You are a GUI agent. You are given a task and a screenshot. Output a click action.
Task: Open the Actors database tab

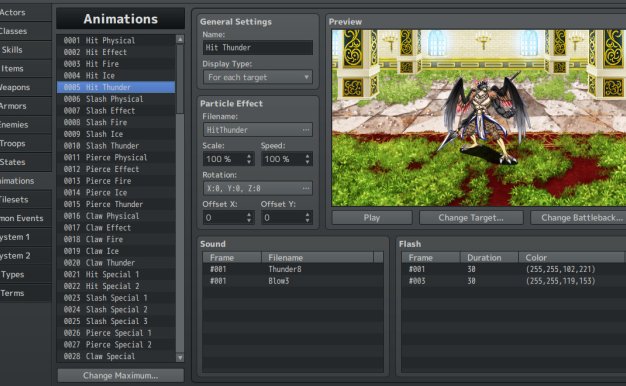click(x=25, y=12)
